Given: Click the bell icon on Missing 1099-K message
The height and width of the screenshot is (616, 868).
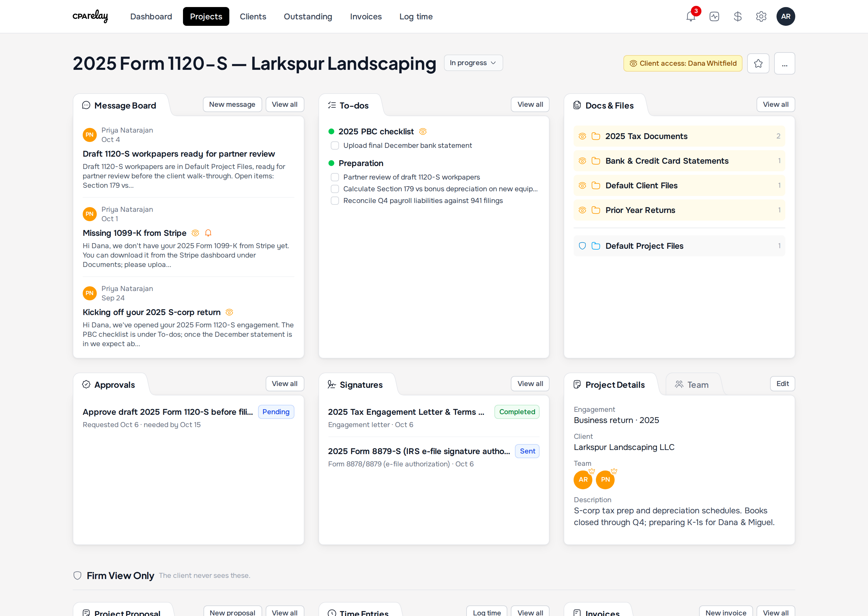Looking at the screenshot, I should point(208,233).
